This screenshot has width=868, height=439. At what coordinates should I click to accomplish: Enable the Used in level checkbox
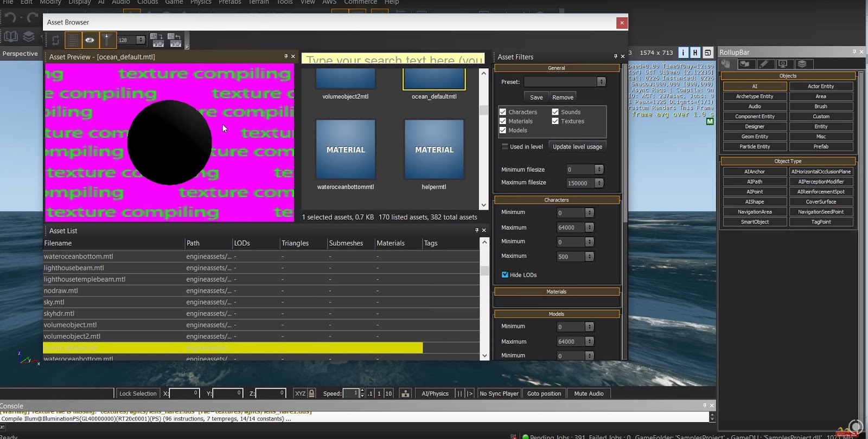[x=505, y=146]
